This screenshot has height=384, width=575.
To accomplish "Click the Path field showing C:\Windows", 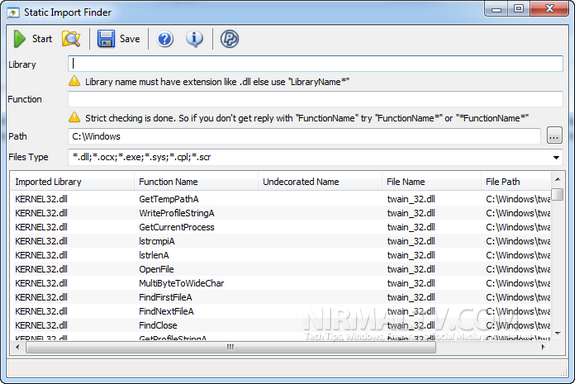I will (304, 136).
